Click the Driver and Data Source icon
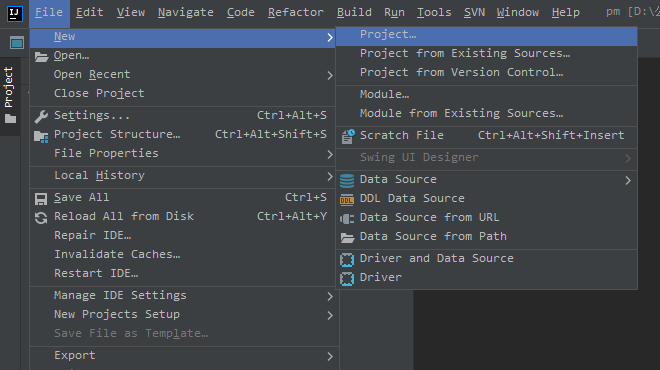Screen dimensions: 660x370 (x=347, y=260)
